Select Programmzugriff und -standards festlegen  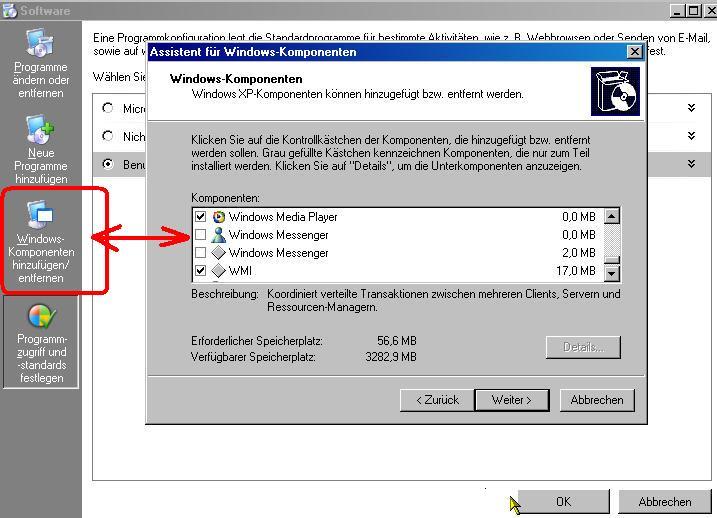(41, 343)
